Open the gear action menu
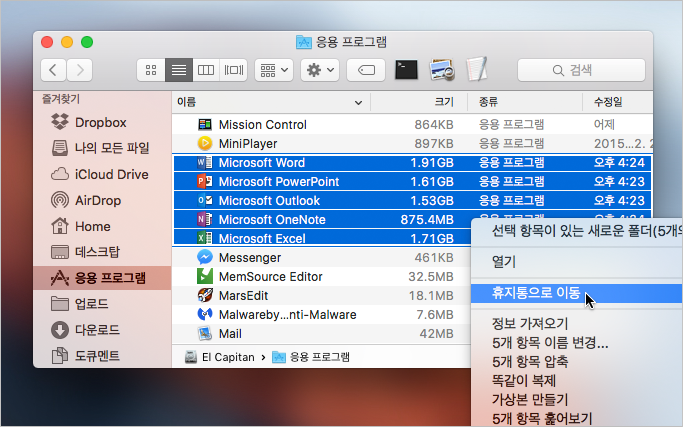 click(x=320, y=70)
